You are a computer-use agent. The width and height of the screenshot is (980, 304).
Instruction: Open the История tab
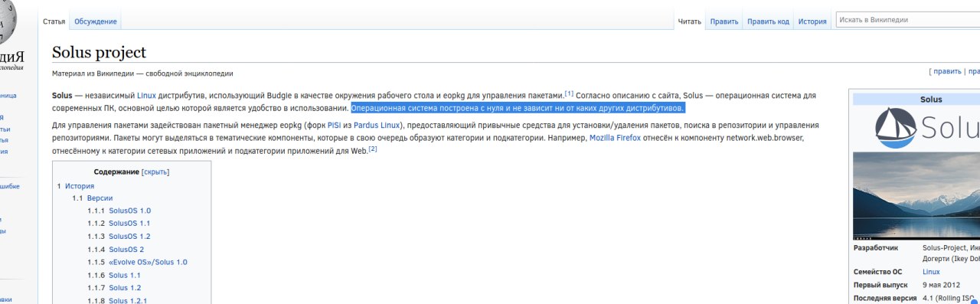coord(812,21)
